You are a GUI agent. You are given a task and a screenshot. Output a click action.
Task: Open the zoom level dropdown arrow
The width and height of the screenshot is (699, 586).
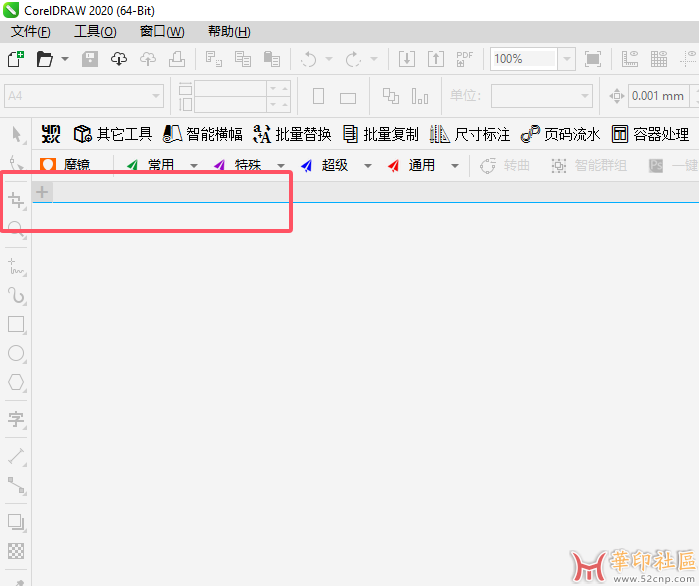(567, 59)
